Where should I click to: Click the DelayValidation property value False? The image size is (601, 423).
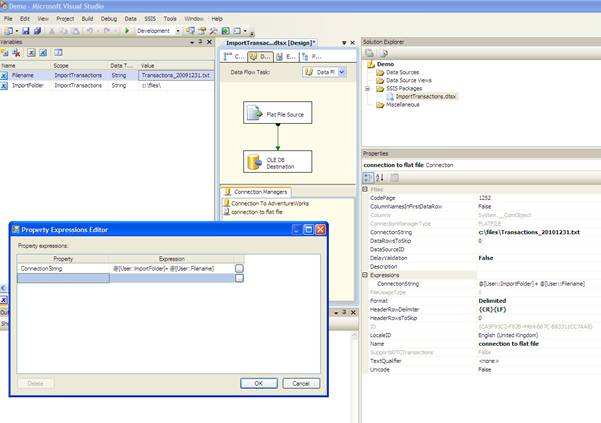tap(486, 258)
